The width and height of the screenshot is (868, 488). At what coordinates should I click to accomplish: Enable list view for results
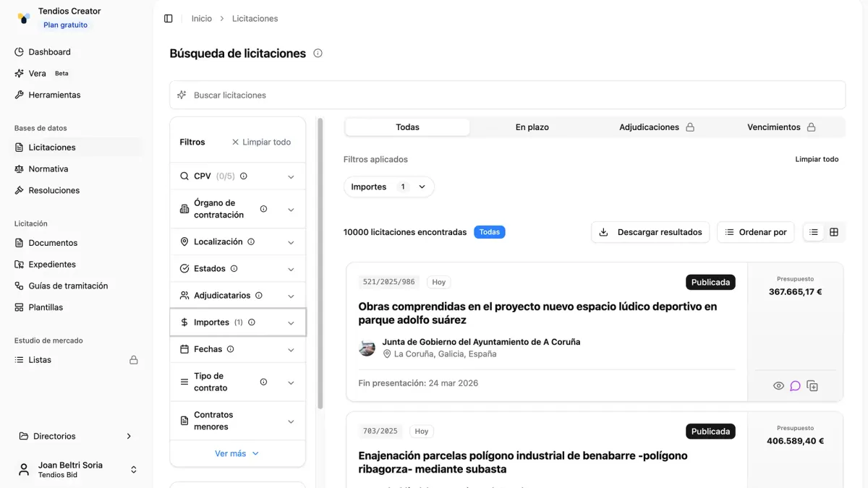[813, 232]
